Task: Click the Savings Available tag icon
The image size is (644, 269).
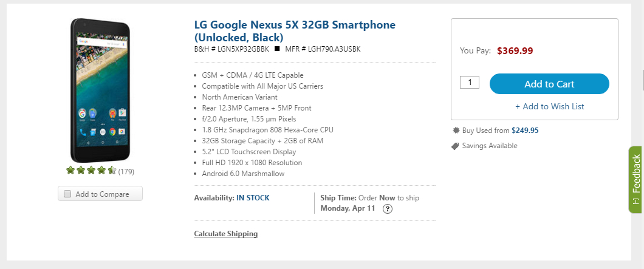Action: 455,146
